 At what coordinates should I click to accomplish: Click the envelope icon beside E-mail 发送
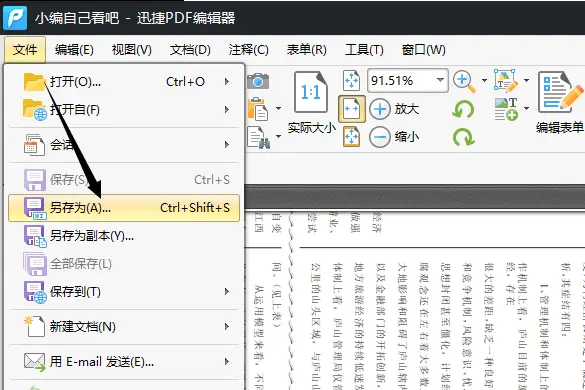point(35,362)
